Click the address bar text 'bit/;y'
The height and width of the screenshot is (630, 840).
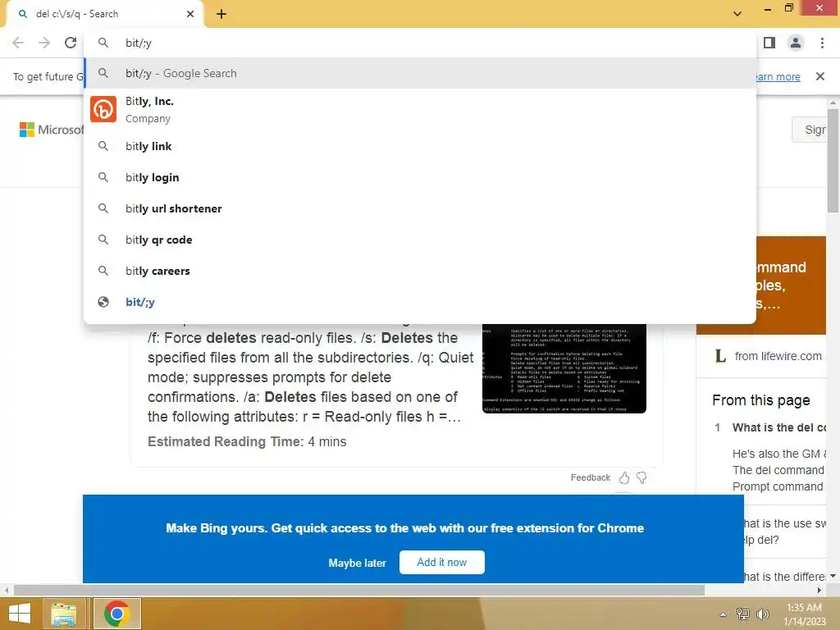(139, 43)
